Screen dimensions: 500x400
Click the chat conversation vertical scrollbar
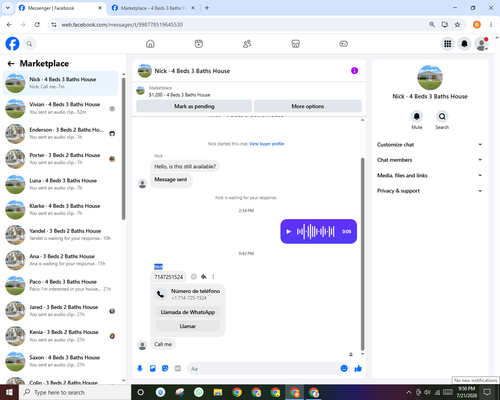(x=363, y=254)
